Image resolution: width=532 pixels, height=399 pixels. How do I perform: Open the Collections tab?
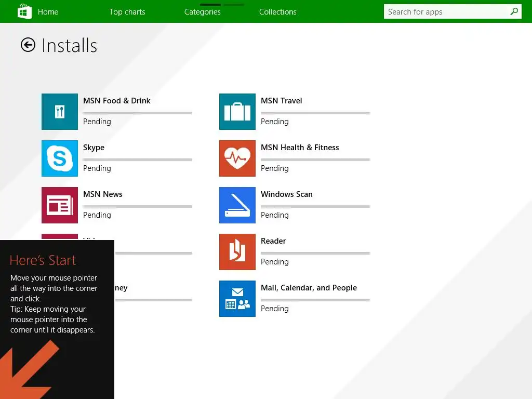pyautogui.click(x=277, y=12)
